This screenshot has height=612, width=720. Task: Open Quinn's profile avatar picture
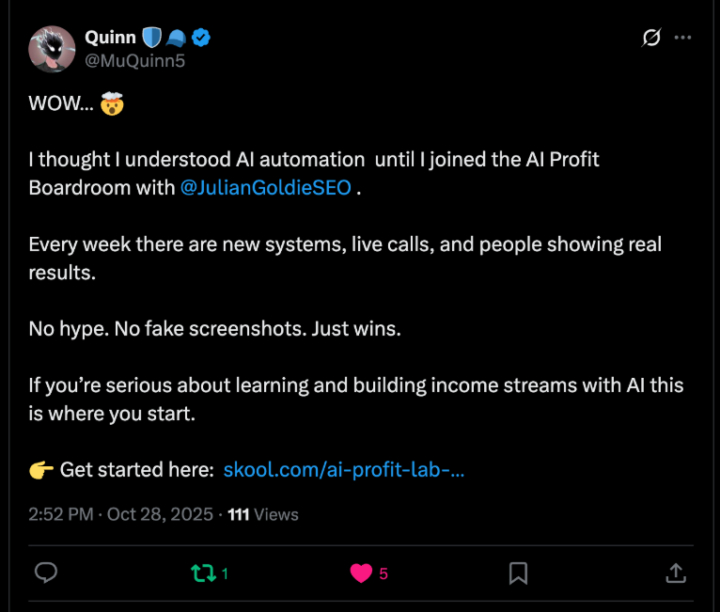point(51,48)
